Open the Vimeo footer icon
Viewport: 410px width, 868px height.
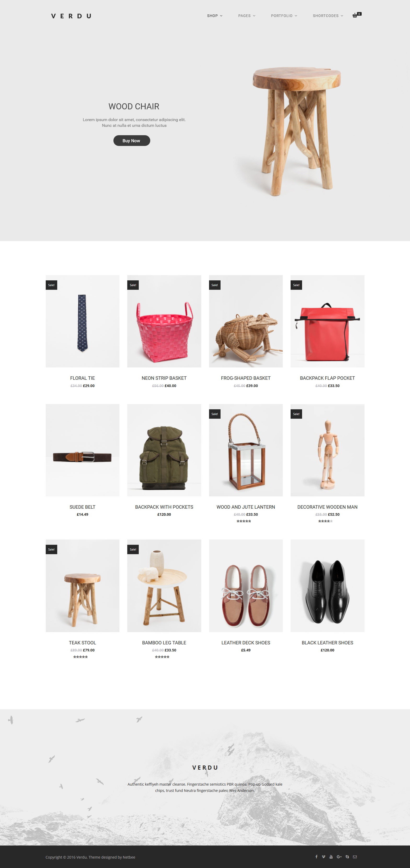point(324,856)
